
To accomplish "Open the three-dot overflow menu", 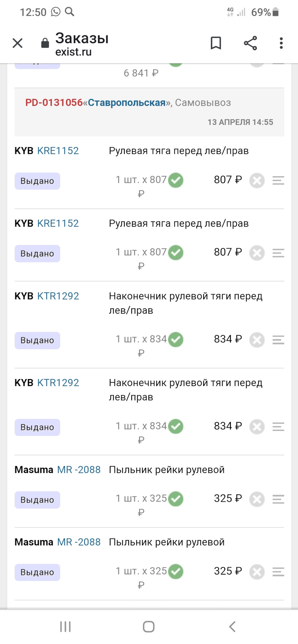I will (x=281, y=43).
